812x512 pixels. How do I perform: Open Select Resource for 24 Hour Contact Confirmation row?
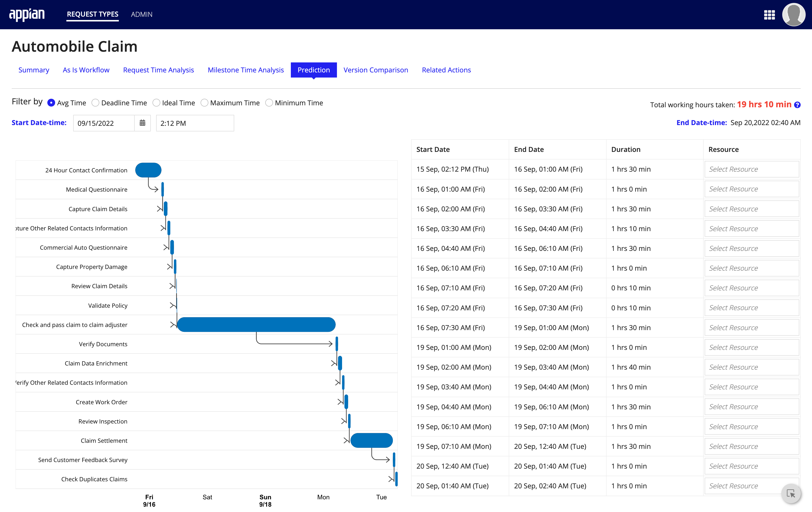point(752,169)
